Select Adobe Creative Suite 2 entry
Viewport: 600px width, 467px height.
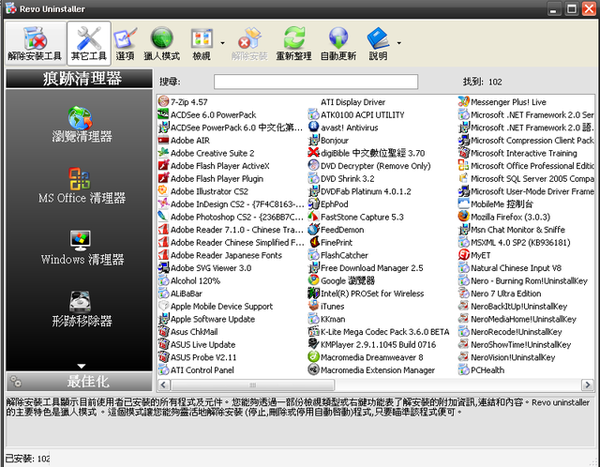coord(206,153)
